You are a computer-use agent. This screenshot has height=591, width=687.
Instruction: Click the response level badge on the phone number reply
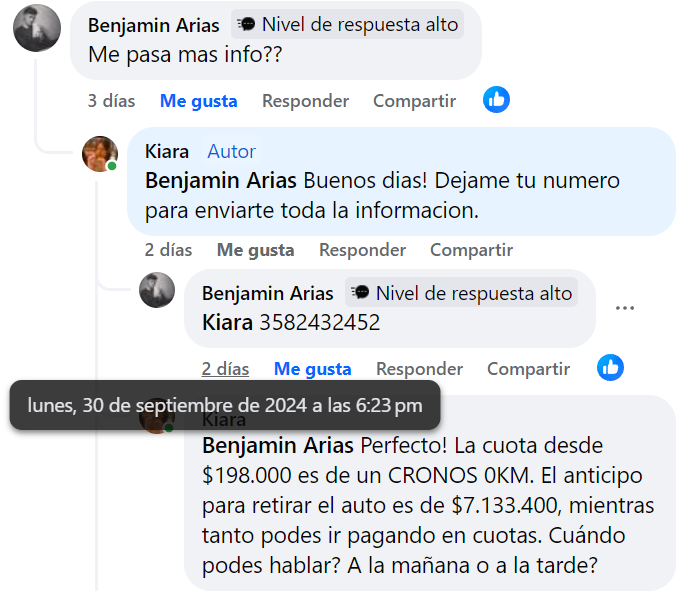(461, 293)
